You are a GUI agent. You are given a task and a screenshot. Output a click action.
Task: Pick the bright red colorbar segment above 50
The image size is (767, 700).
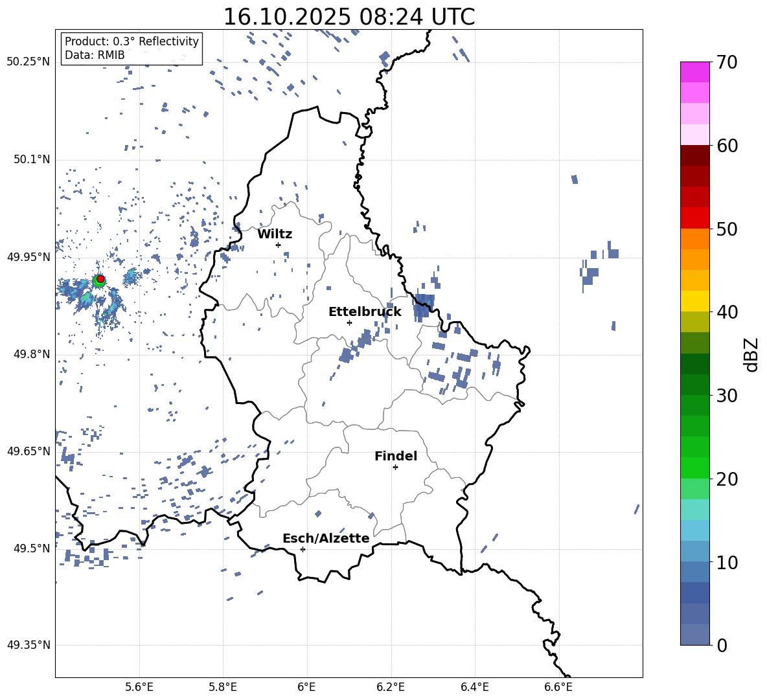[694, 218]
